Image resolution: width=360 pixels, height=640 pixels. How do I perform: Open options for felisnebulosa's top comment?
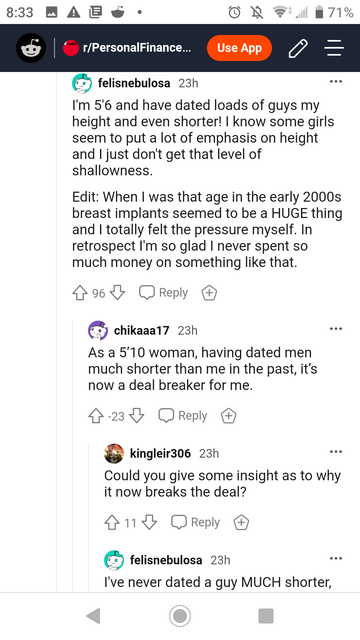pos(336,82)
